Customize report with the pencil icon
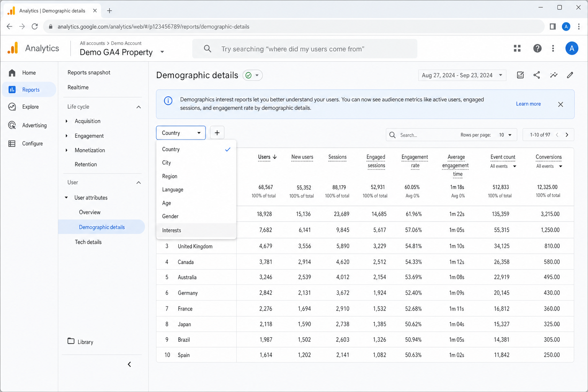588x392 pixels. 570,75
